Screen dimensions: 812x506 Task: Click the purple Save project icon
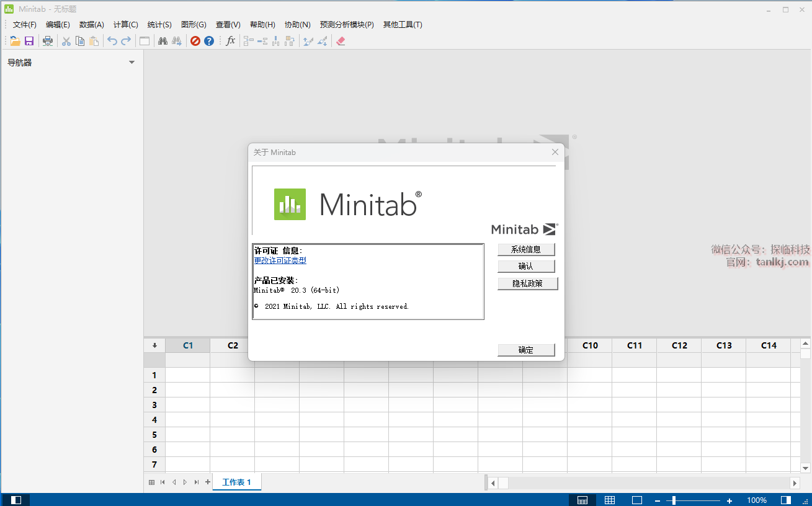tap(29, 41)
